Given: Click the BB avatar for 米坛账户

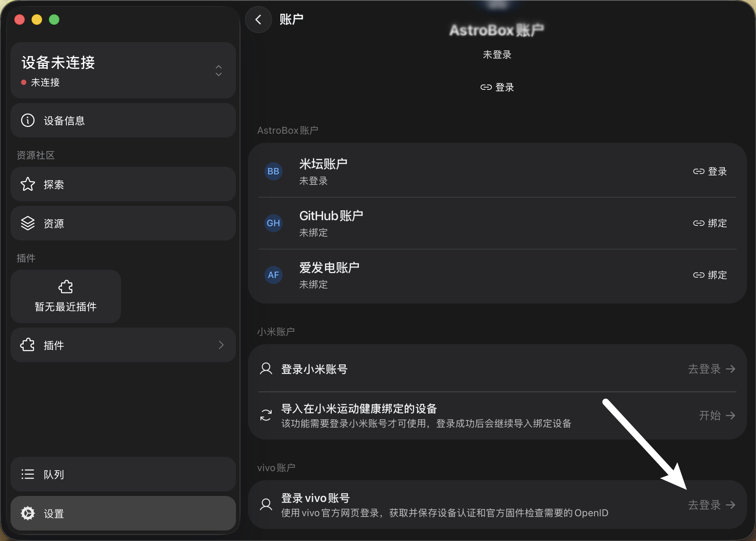Looking at the screenshot, I should coord(274,171).
